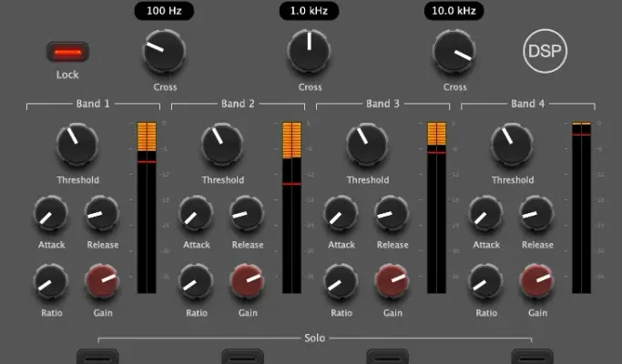Enable Solo for Band 2

243,357
